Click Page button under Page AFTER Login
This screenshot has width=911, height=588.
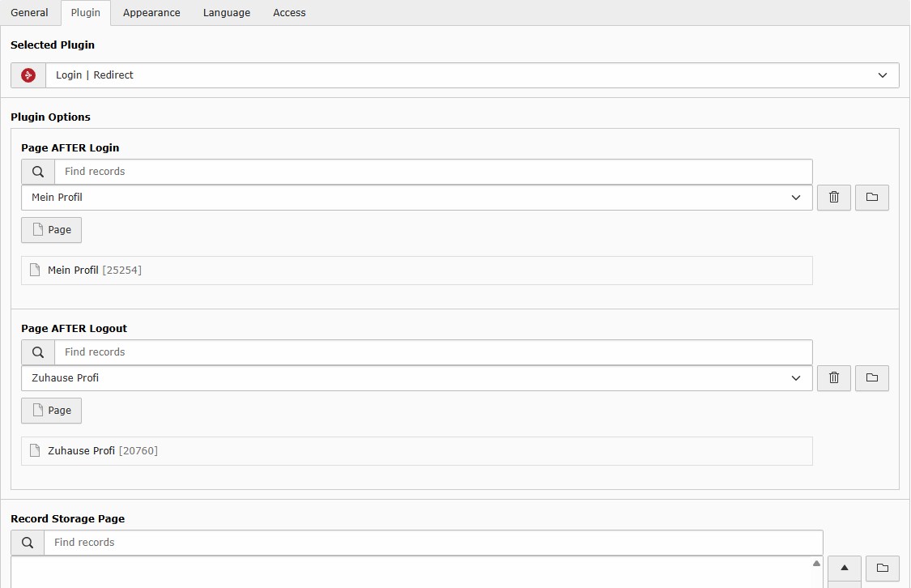tap(51, 230)
